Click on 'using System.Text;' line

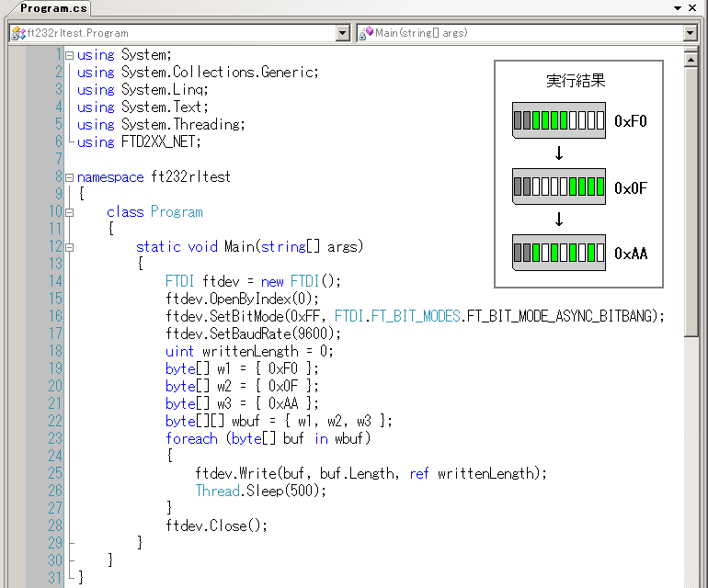click(x=143, y=107)
